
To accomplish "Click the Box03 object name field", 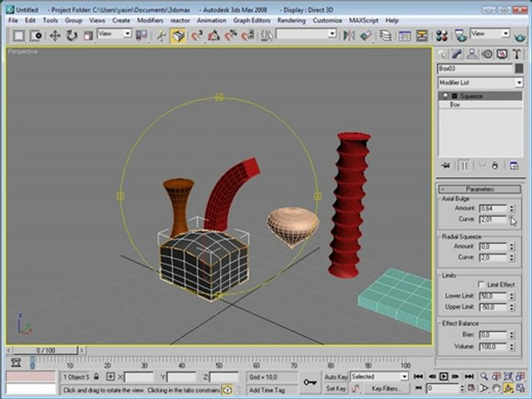I will coord(475,69).
